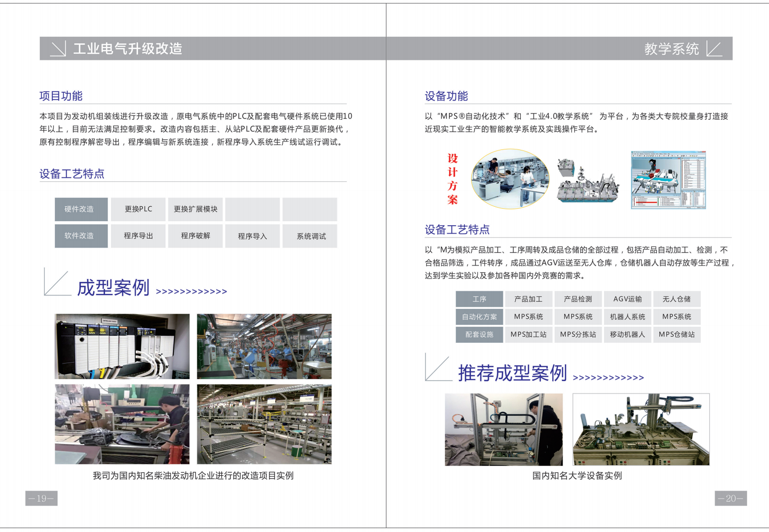This screenshot has width=769, height=532.
Task: Select the 程序导出 table cell
Action: 138,236
